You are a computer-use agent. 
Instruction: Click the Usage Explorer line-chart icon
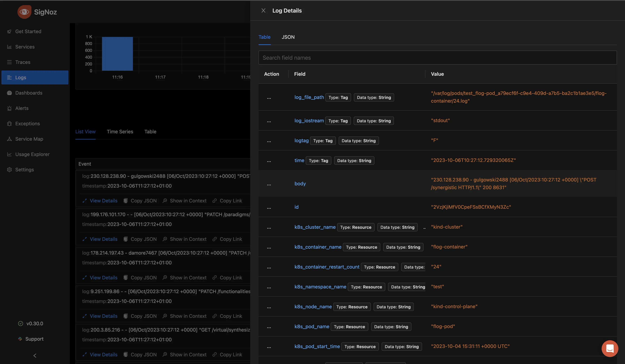click(x=9, y=154)
